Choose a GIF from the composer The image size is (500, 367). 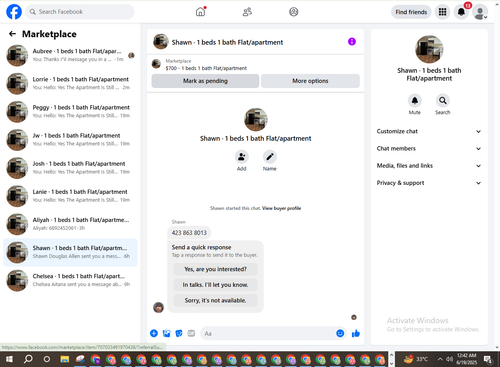[x=191, y=333]
